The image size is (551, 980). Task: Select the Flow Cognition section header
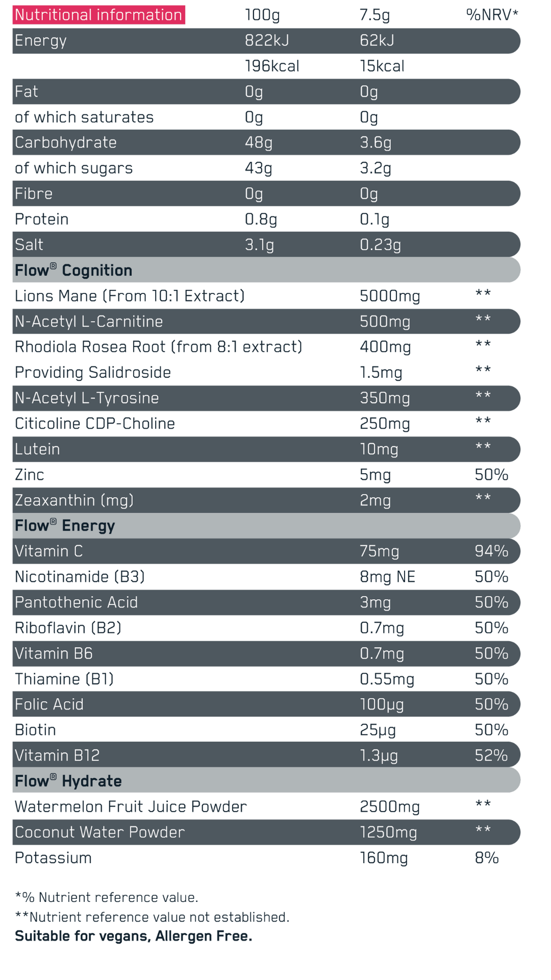[73, 270]
